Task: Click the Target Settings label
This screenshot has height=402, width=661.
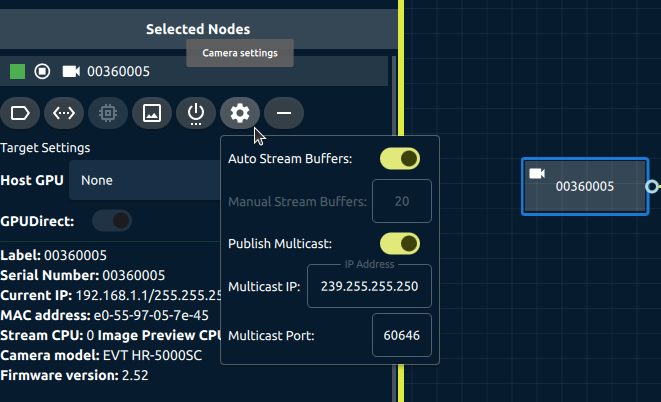Action: 45,148
